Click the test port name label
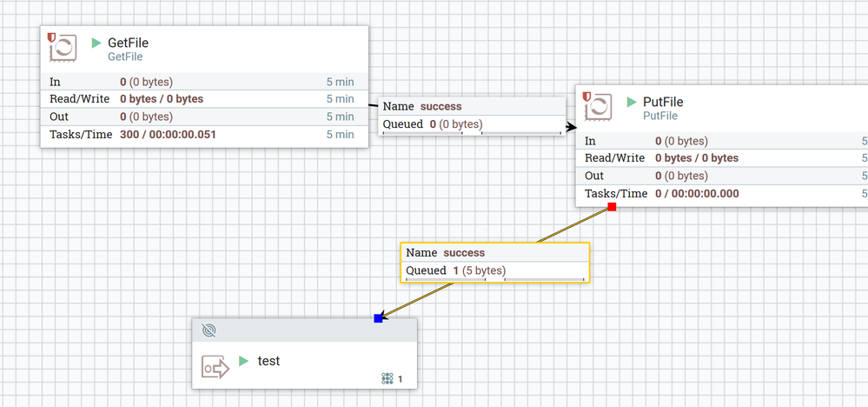Screen dimensions: 868x407 coord(269,361)
